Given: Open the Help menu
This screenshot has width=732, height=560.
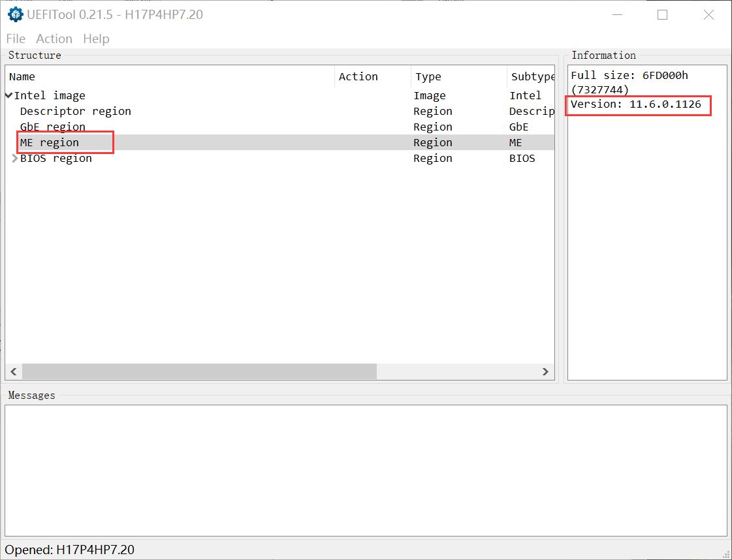Looking at the screenshot, I should tap(96, 39).
